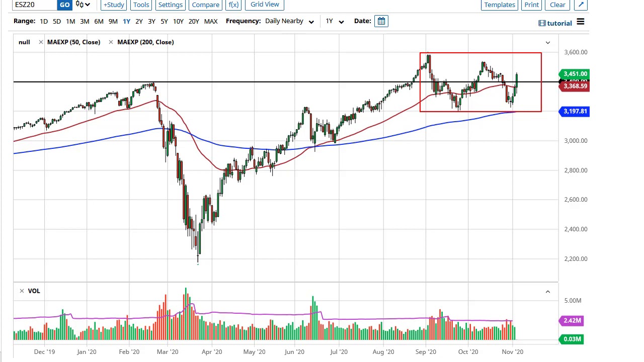
Task: Set range to MAX
Action: tap(211, 21)
